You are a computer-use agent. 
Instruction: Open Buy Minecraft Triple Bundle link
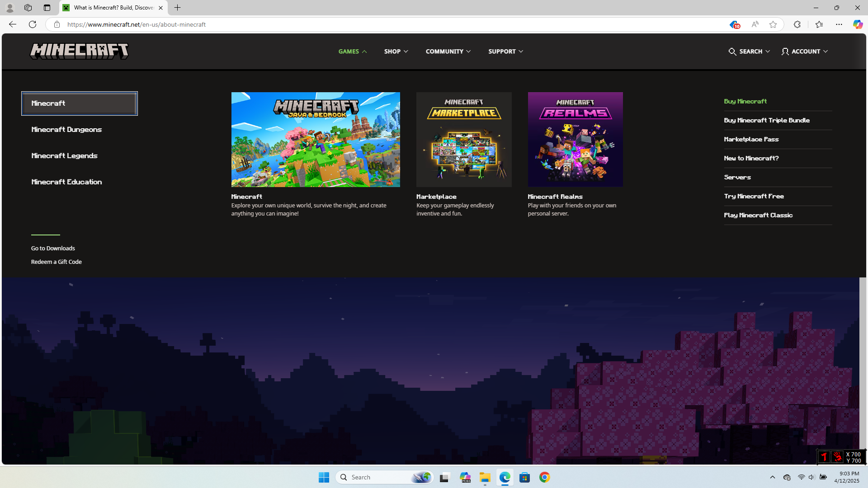[x=767, y=120]
